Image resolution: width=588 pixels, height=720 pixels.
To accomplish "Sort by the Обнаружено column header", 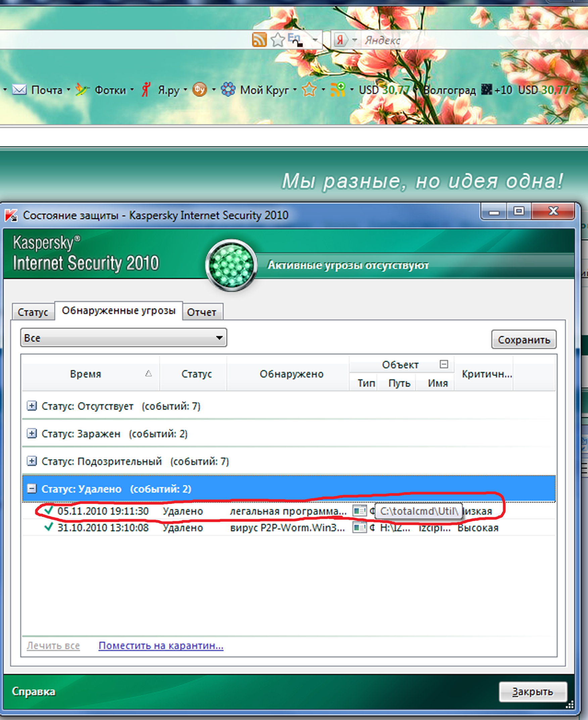I will tap(288, 374).
